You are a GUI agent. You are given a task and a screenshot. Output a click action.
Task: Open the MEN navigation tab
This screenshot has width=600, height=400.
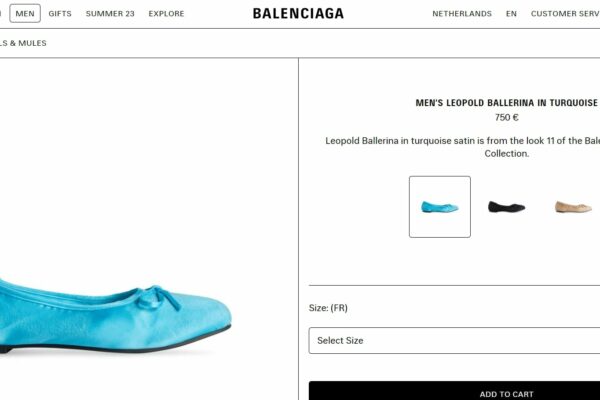point(25,13)
